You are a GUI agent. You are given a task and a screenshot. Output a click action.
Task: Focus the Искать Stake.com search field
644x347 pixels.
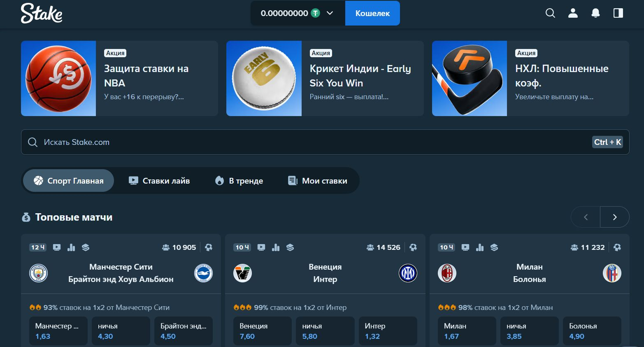325,142
